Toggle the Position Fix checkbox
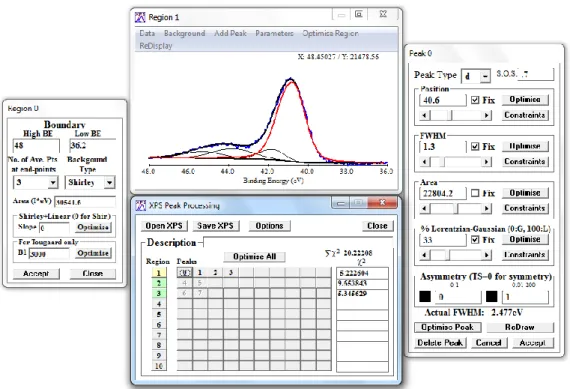This screenshot has width=570, height=389. coord(475,100)
